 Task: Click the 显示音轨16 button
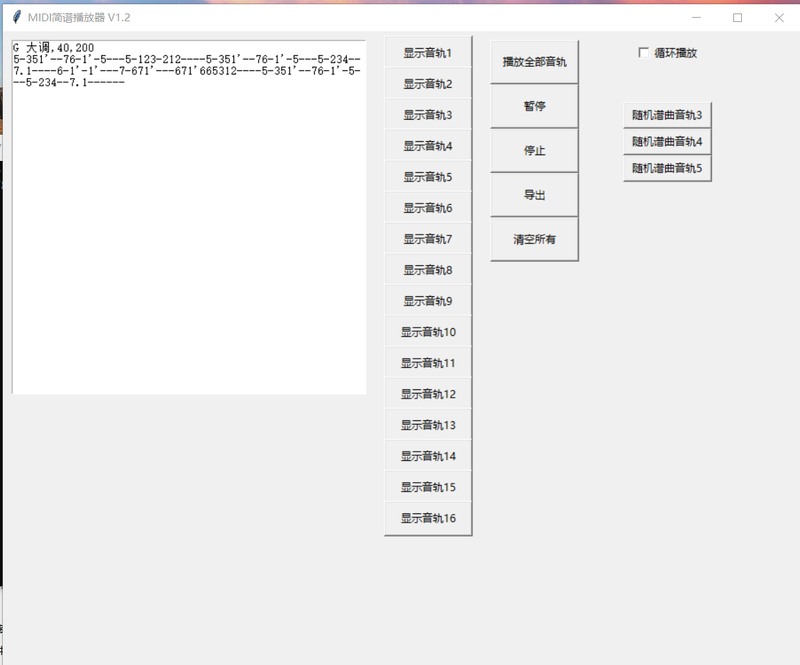click(x=428, y=518)
